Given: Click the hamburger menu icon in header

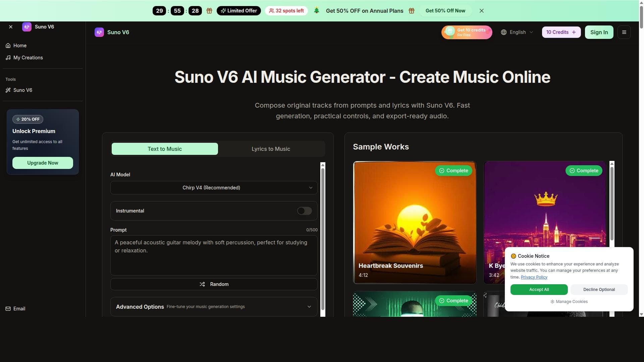Looking at the screenshot, I should pos(624,32).
